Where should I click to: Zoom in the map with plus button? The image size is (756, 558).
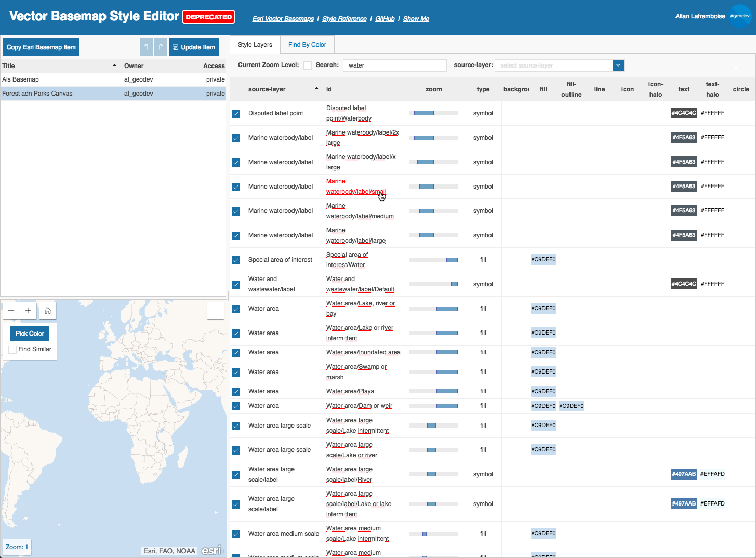[x=28, y=311]
